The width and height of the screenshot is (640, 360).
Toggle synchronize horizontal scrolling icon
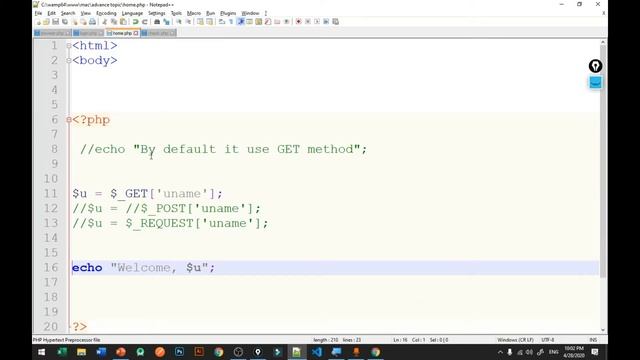pos(209,22)
